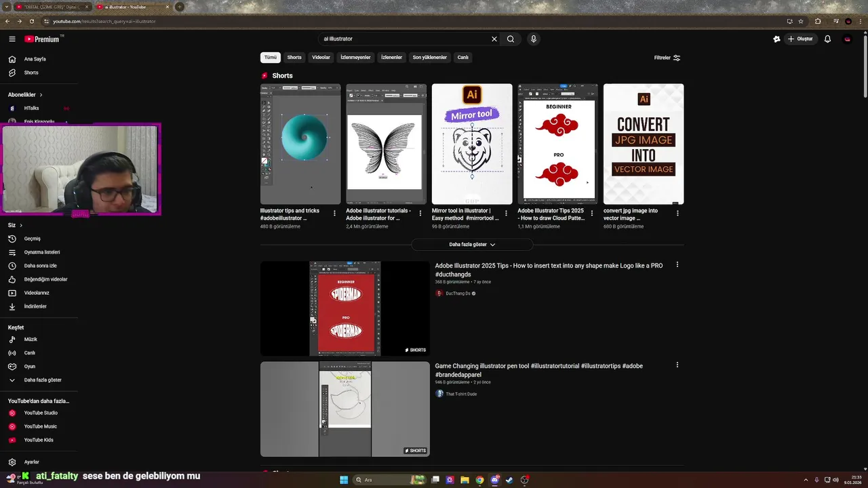This screenshot has height=488, width=868.
Task: Open Chrome from the taskbar
Action: tap(479, 480)
